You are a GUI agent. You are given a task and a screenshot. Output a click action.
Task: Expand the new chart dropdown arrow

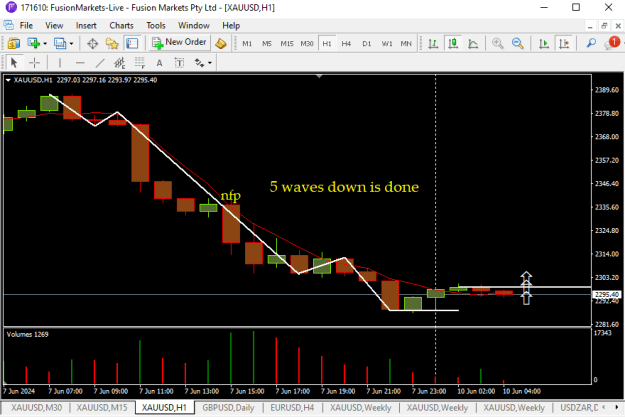point(45,43)
